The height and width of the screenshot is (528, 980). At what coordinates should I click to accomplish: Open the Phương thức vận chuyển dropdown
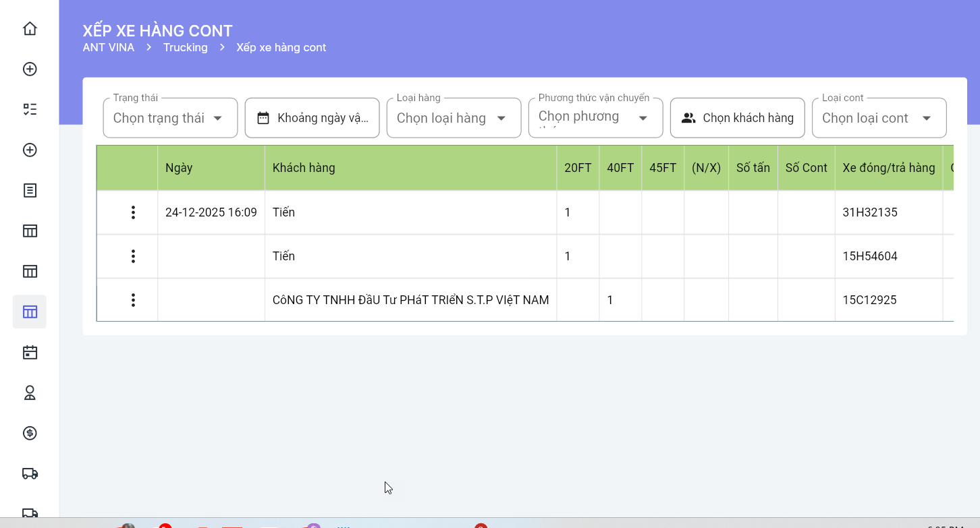pos(595,118)
